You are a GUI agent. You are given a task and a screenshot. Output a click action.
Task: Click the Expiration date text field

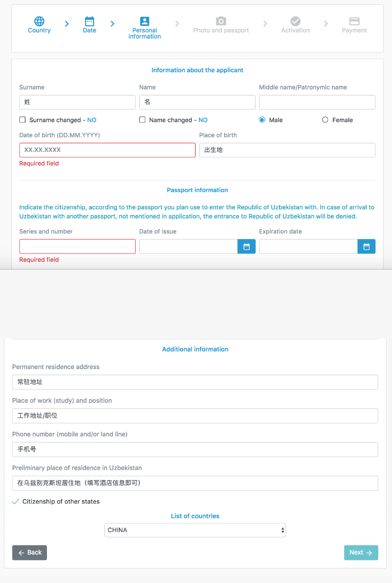tap(308, 246)
